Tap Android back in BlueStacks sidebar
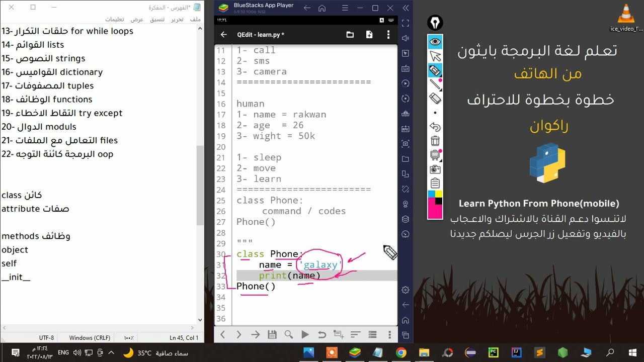 pos(406,305)
